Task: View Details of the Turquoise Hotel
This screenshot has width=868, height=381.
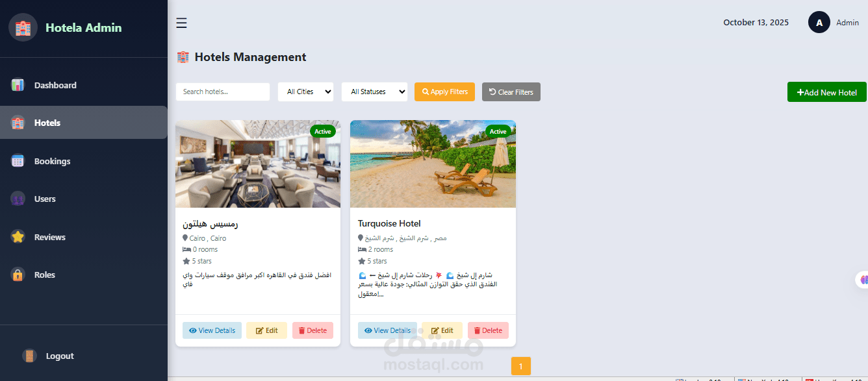Action: pos(387,330)
